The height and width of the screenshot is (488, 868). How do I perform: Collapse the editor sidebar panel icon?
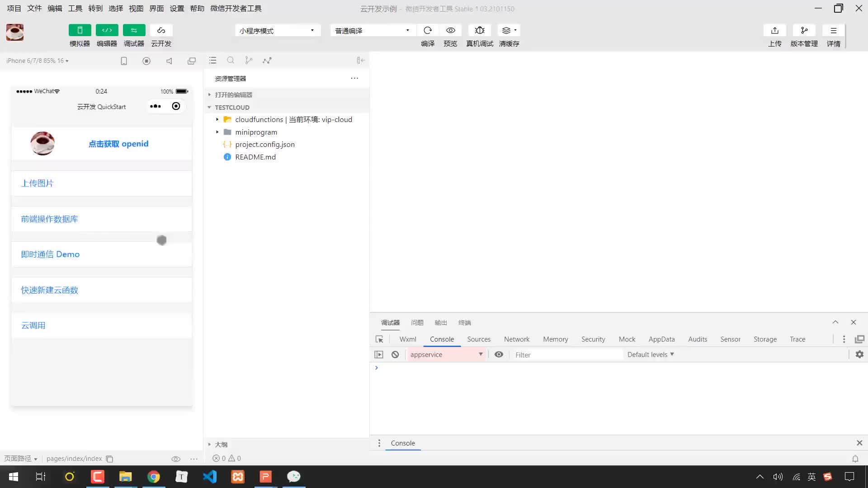[x=360, y=60]
